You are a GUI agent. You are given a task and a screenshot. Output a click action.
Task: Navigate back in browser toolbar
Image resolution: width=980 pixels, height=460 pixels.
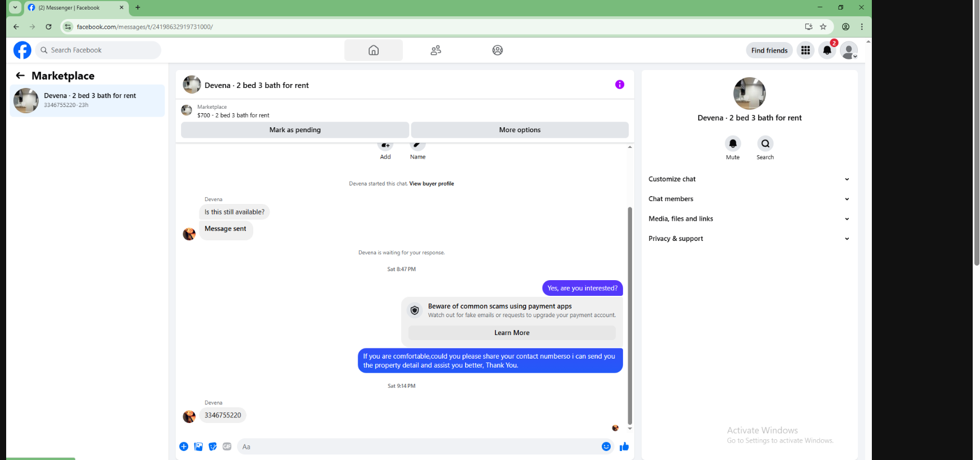[x=16, y=26]
